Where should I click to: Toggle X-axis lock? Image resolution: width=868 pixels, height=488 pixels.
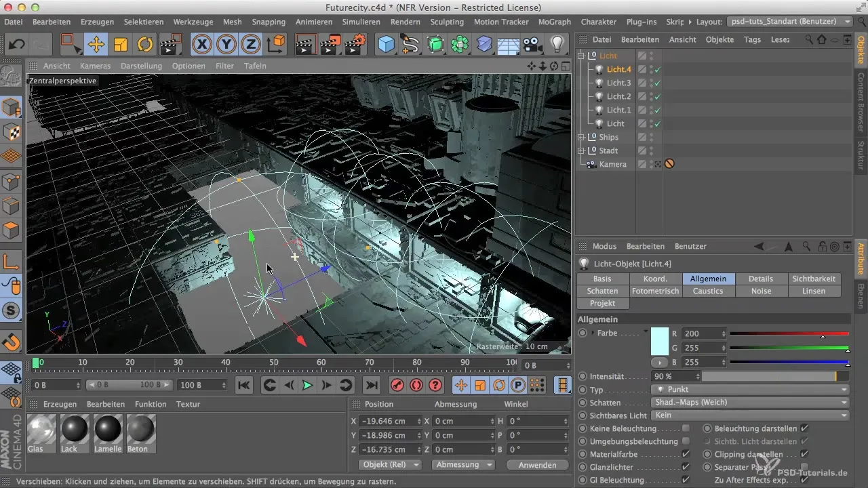[201, 45]
